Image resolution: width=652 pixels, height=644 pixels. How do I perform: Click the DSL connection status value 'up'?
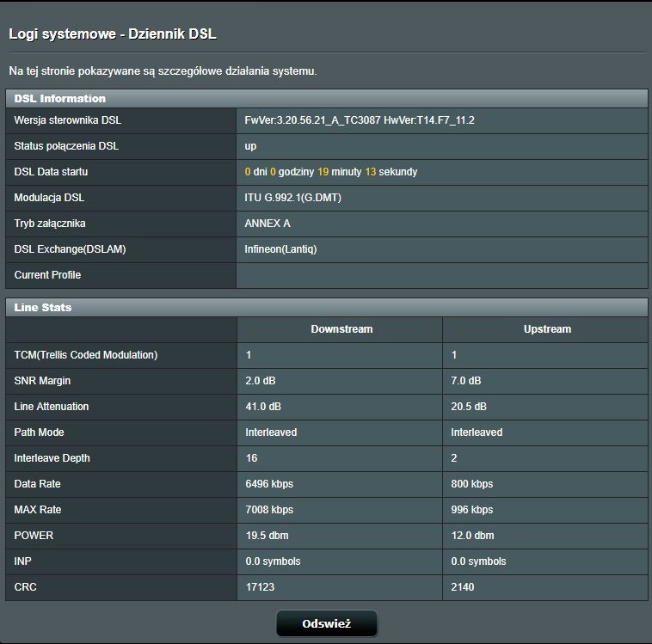coord(250,146)
